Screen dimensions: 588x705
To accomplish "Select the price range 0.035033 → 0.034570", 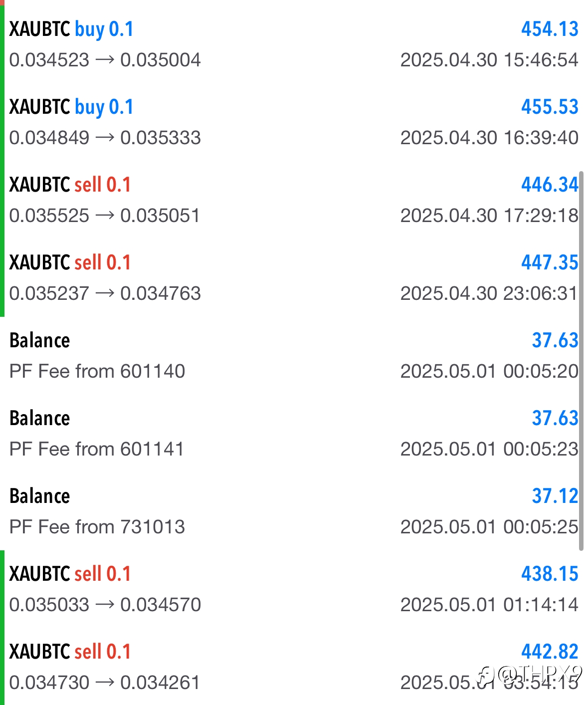I will coord(105,605).
